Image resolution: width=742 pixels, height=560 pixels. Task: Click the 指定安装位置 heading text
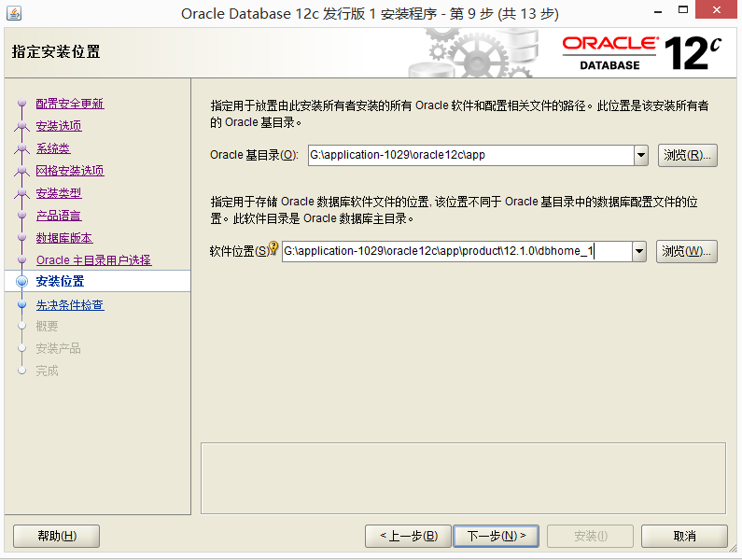[56, 51]
